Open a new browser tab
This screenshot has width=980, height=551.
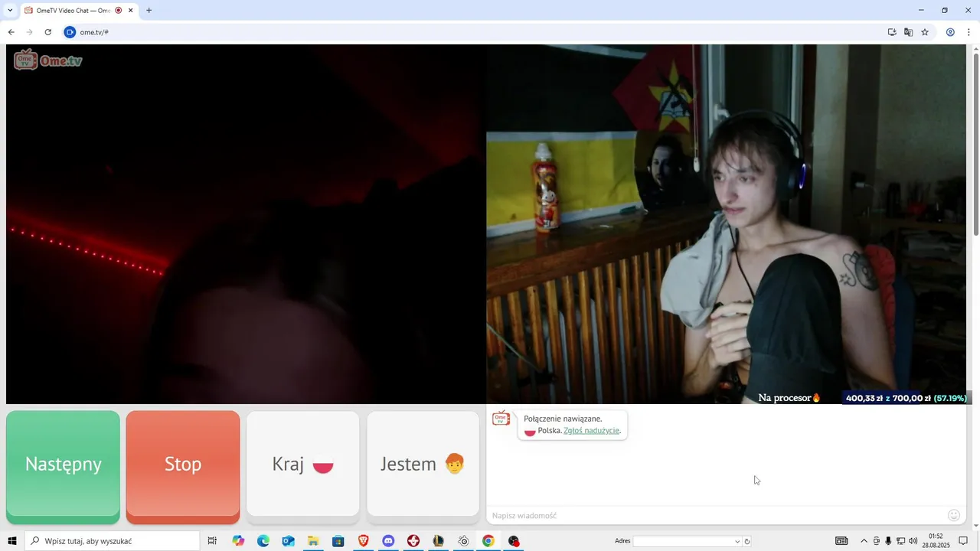149,11
